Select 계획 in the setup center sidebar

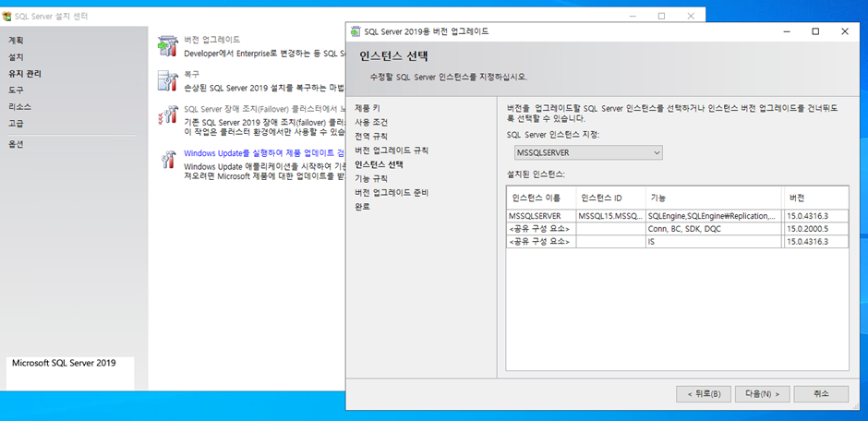click(16, 41)
